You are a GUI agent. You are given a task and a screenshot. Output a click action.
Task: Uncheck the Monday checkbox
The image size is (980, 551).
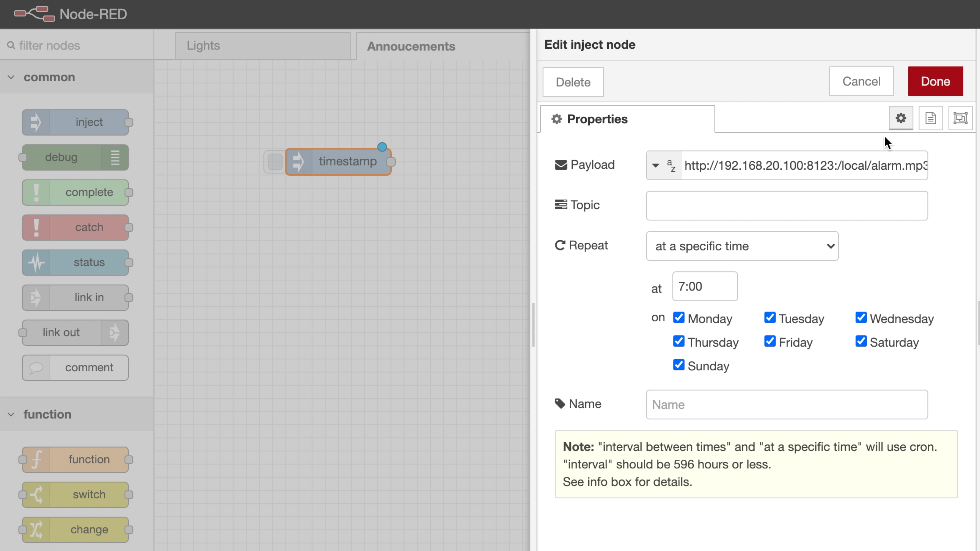pos(678,318)
